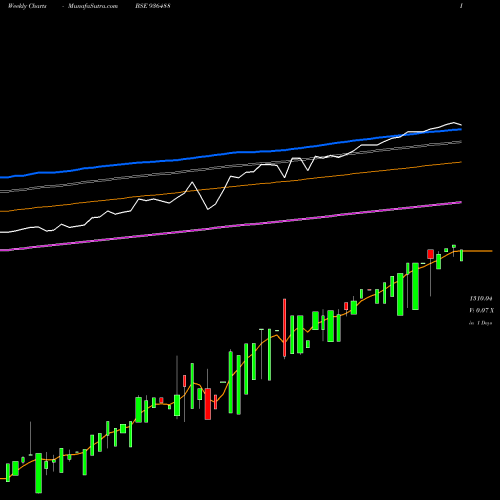Click the 'BSE 936488' symbol label
The image size is (500, 500).
pos(153,6)
